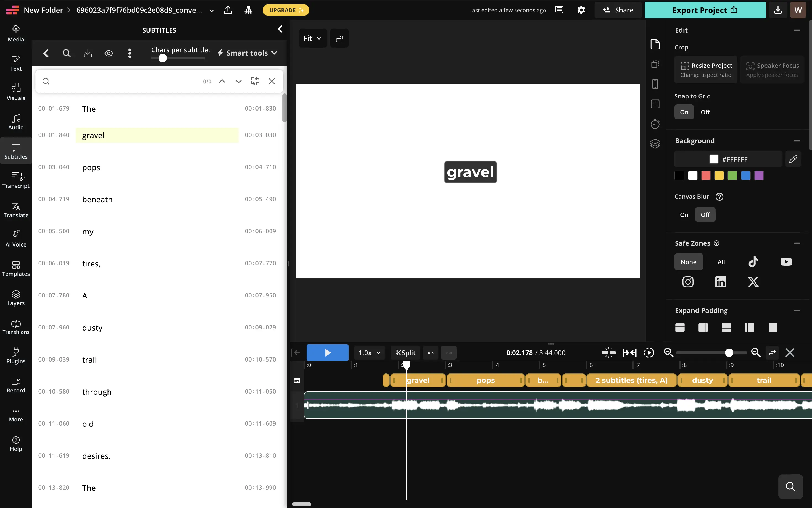Open the 1.0x playback speed dropdown

click(x=369, y=352)
